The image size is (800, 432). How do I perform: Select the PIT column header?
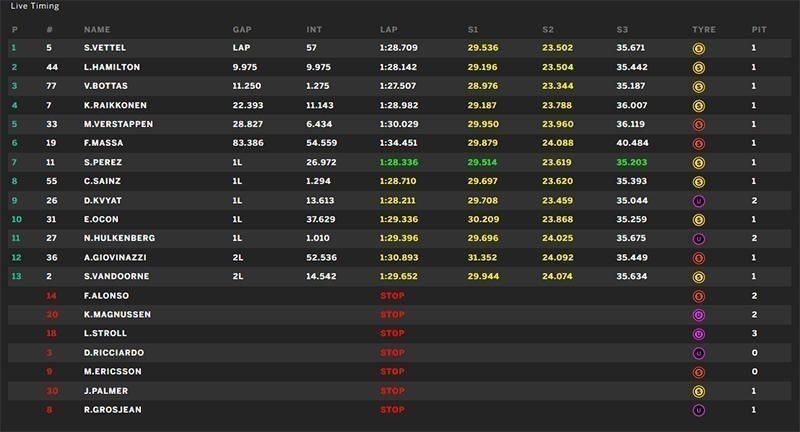point(759,30)
